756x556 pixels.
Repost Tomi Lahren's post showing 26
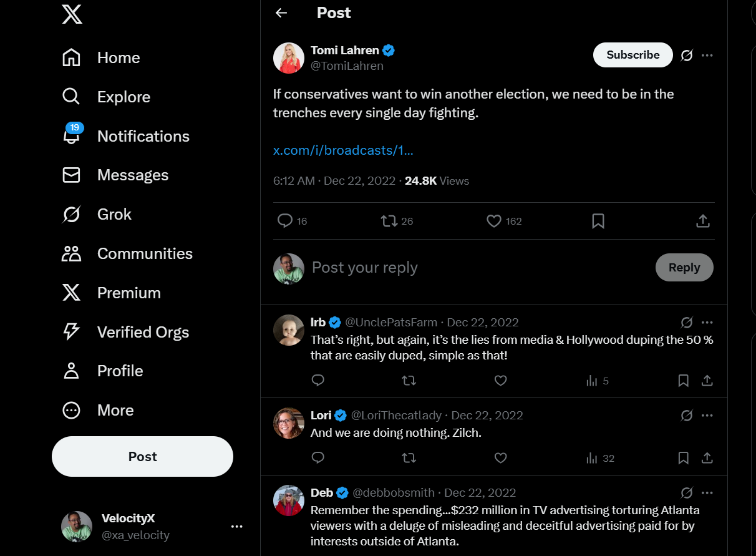(x=389, y=221)
